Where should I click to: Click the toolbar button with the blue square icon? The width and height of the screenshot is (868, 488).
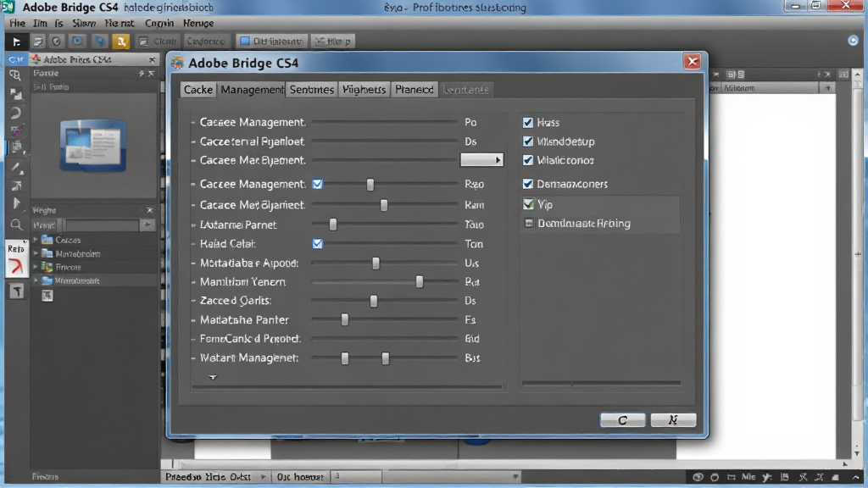[x=271, y=42]
